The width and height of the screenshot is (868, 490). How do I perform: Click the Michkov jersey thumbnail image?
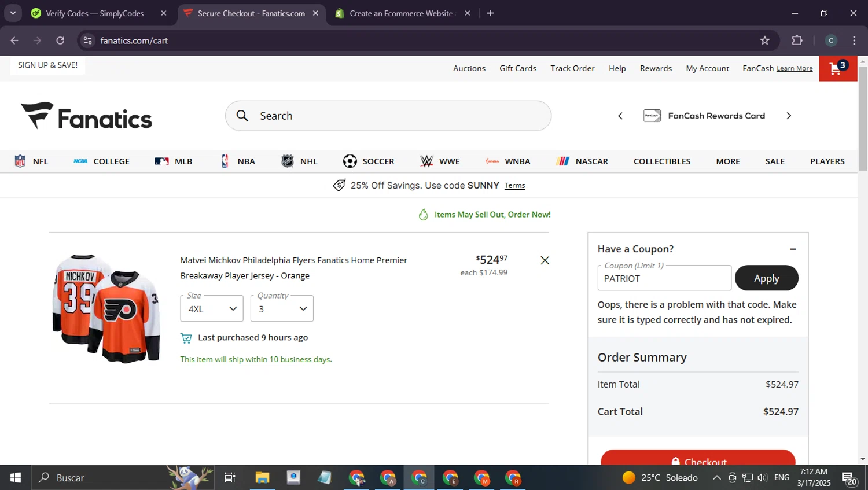(x=106, y=308)
